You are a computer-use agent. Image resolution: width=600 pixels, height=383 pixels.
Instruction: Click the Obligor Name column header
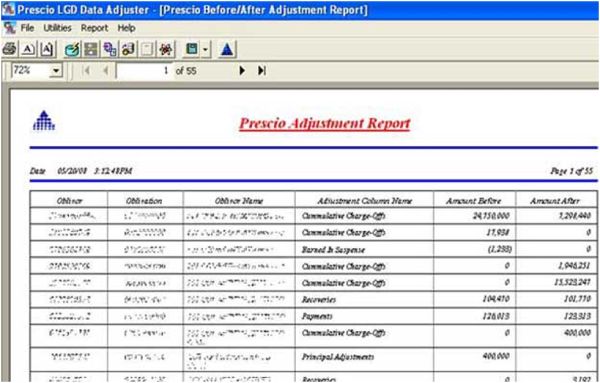click(x=239, y=201)
